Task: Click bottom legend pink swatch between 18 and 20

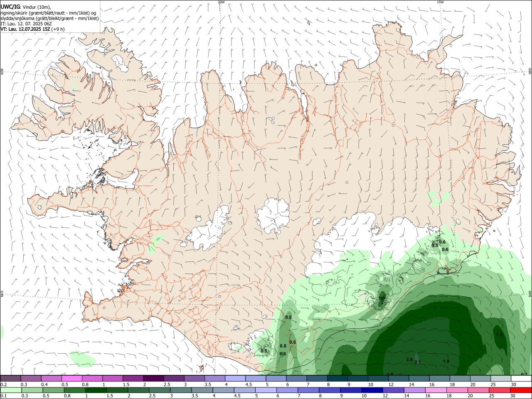Action: 457,390
